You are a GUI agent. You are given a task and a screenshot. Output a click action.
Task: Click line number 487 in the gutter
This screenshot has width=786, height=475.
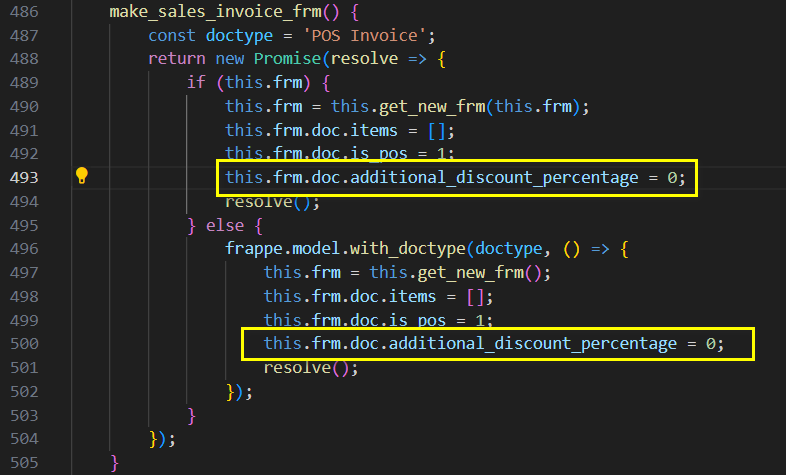coord(24,36)
